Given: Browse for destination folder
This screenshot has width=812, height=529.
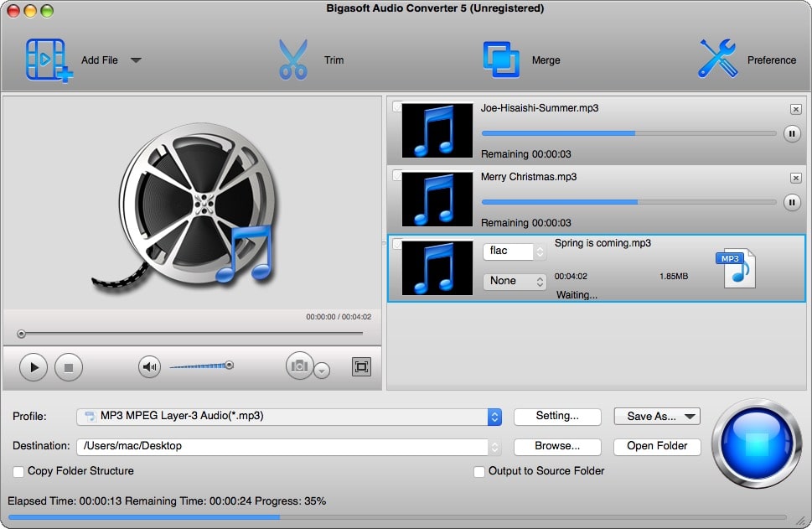Looking at the screenshot, I should (557, 446).
